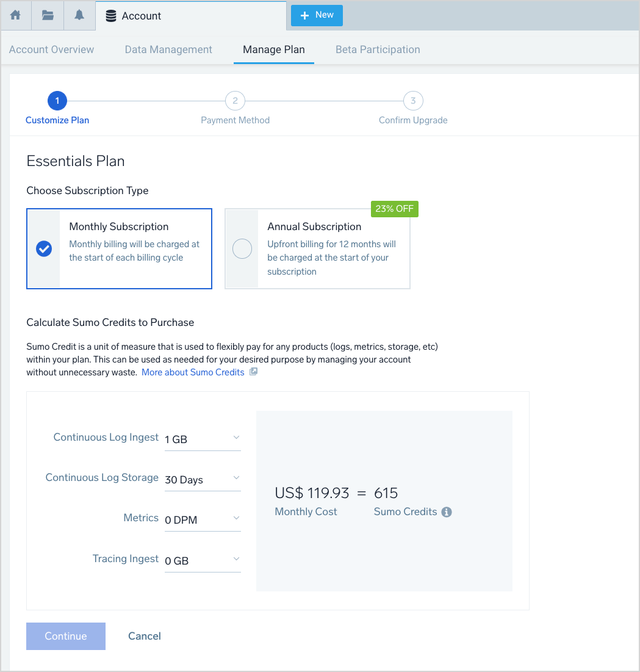Screen dimensions: 640x672
Task: Go to Account Overview tab
Action: (x=52, y=50)
